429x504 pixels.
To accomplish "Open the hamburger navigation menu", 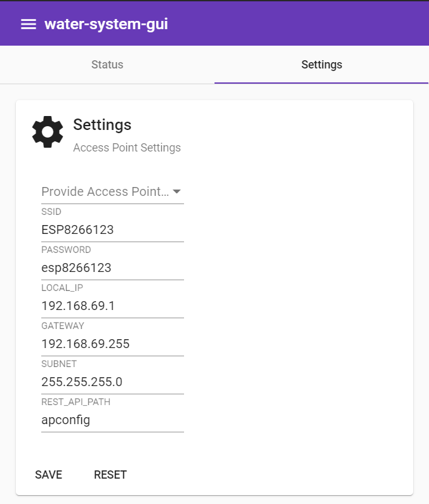I will [x=28, y=24].
